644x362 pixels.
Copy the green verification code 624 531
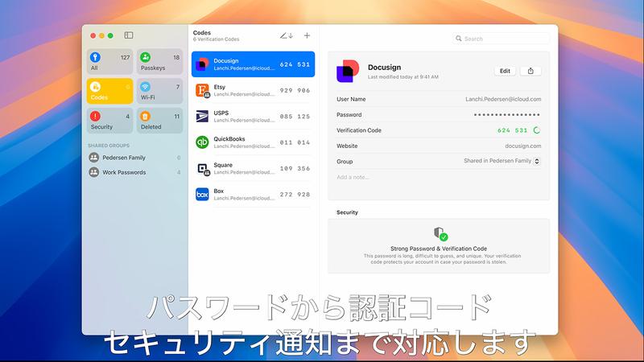click(512, 130)
